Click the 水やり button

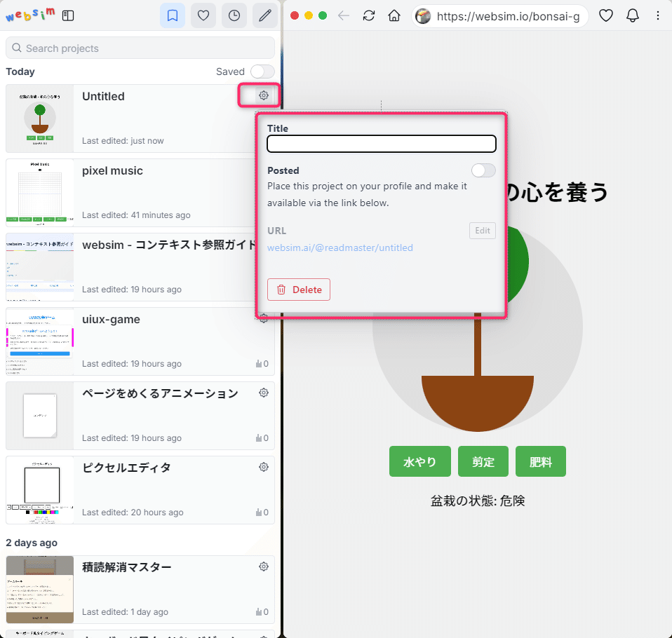[420, 461]
